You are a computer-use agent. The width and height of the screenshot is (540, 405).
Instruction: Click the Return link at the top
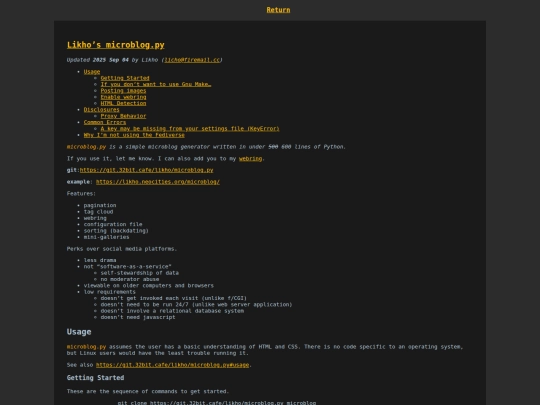(278, 10)
